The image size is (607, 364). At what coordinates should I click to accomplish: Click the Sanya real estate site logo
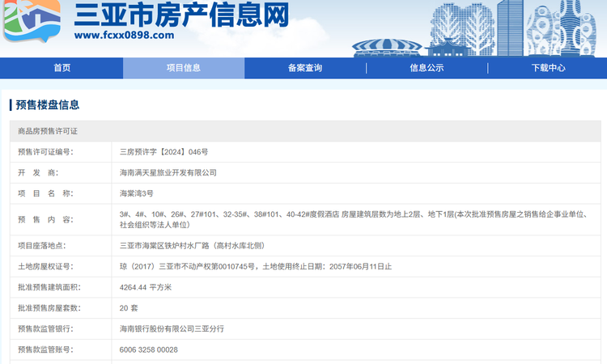(32, 20)
